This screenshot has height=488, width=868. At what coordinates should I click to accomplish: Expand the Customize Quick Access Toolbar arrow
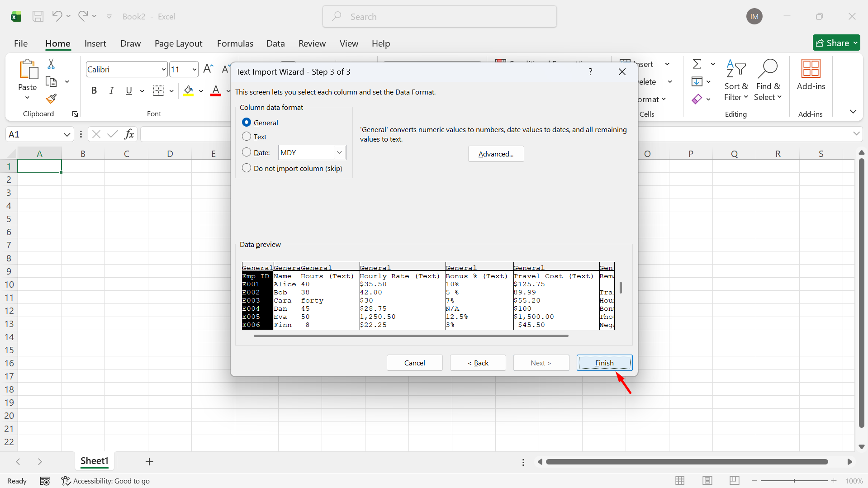[x=109, y=17]
